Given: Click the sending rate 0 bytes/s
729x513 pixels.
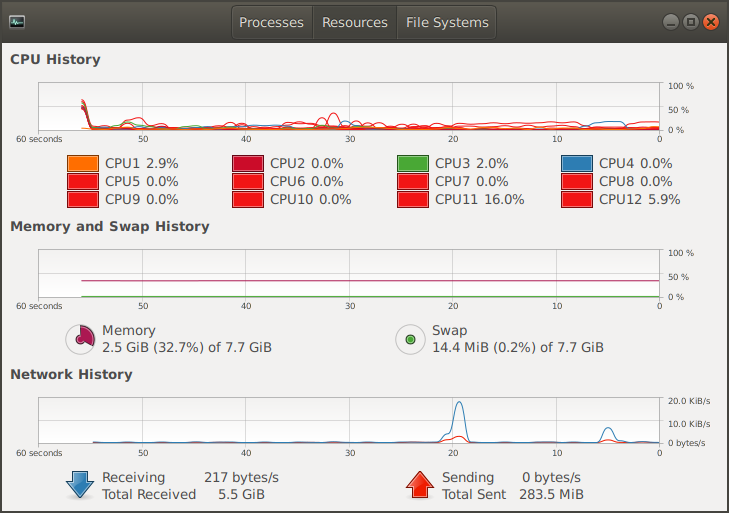Looking at the screenshot, I should 551,478.
